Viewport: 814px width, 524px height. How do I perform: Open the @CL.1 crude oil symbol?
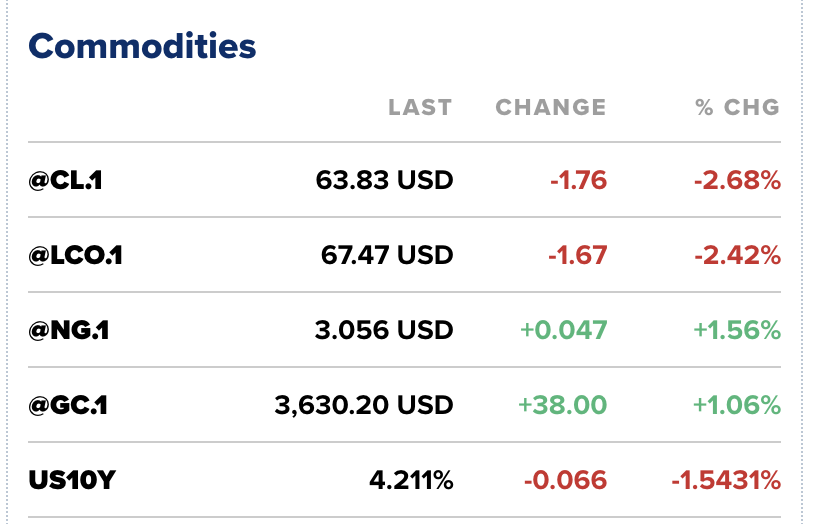(x=67, y=180)
